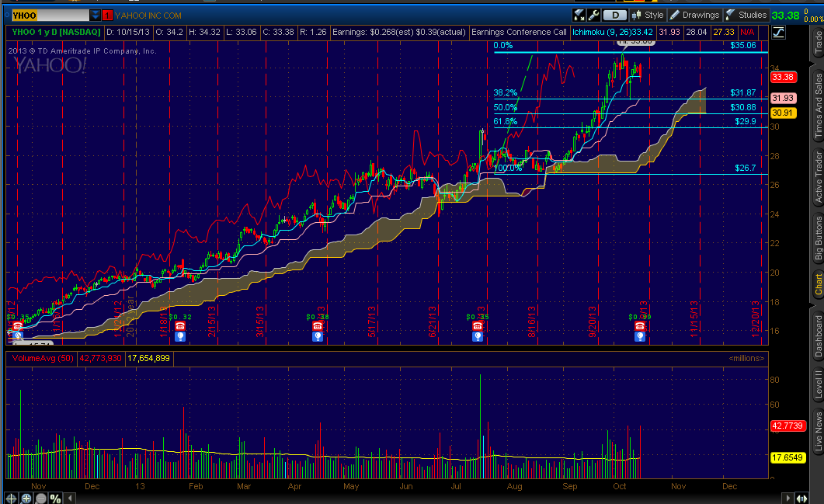Screen dimensions: 824x504
Task: Click the zoom out magnifier icon
Action: pyautogui.click(x=40, y=498)
